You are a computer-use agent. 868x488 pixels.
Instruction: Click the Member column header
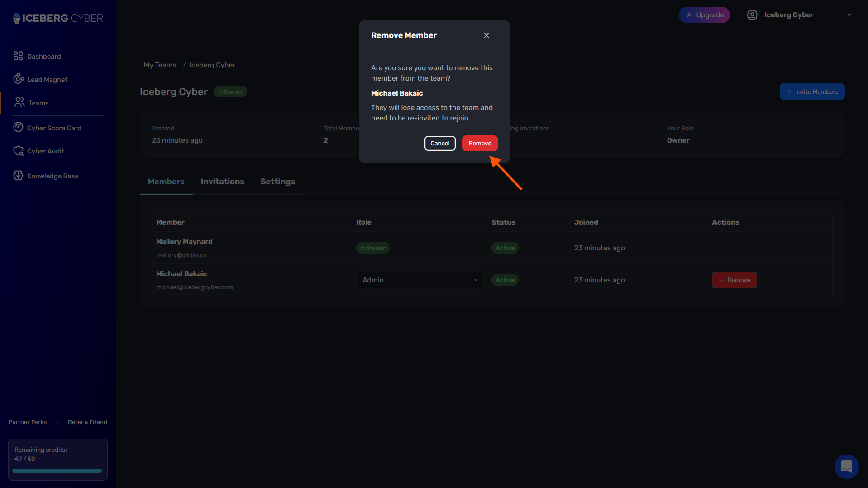170,222
